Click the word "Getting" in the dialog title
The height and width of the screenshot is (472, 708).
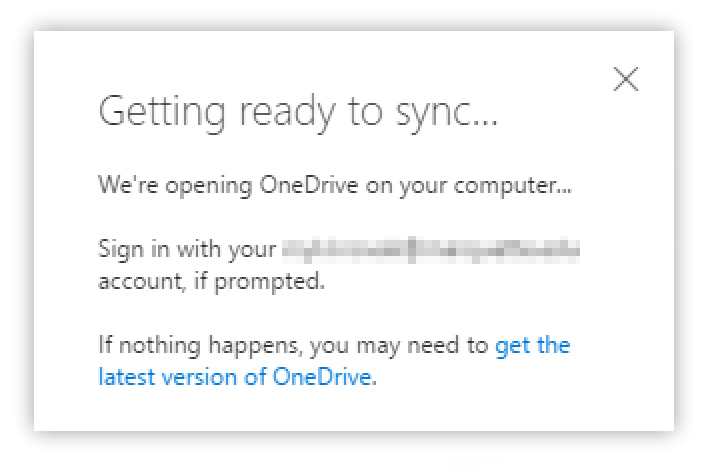pos(159,113)
